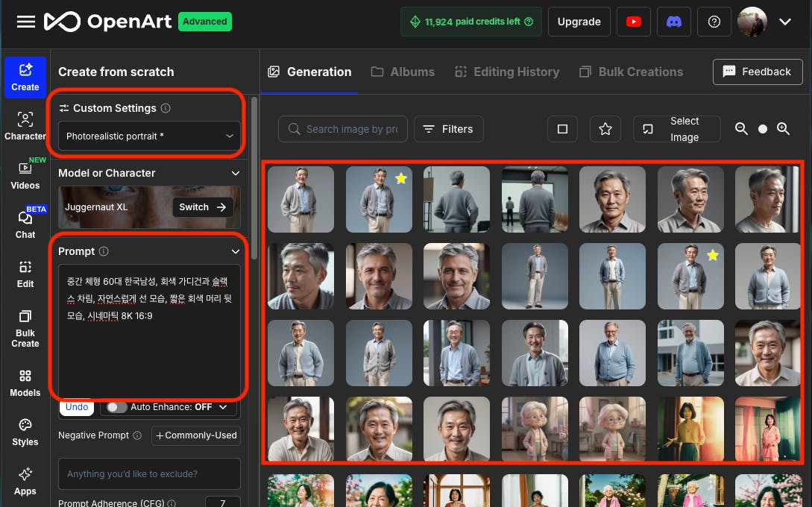Click the Upgrade button

click(x=579, y=22)
